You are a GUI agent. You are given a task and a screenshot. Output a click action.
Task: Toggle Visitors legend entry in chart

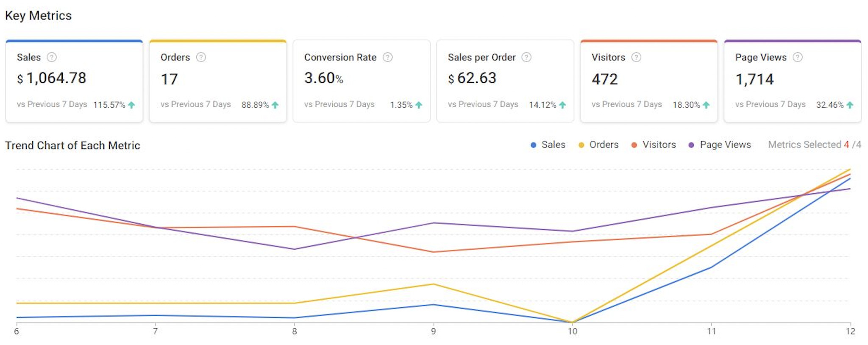tap(654, 145)
